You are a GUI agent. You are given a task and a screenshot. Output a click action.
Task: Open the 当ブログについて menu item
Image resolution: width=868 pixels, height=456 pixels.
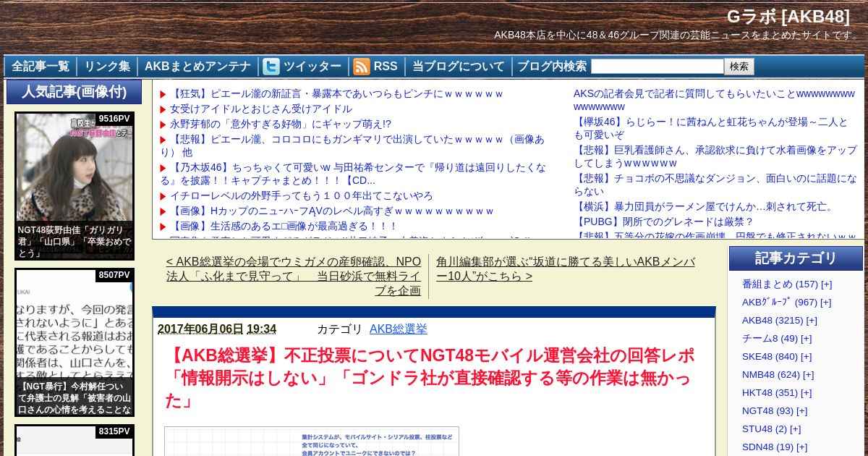459,67
